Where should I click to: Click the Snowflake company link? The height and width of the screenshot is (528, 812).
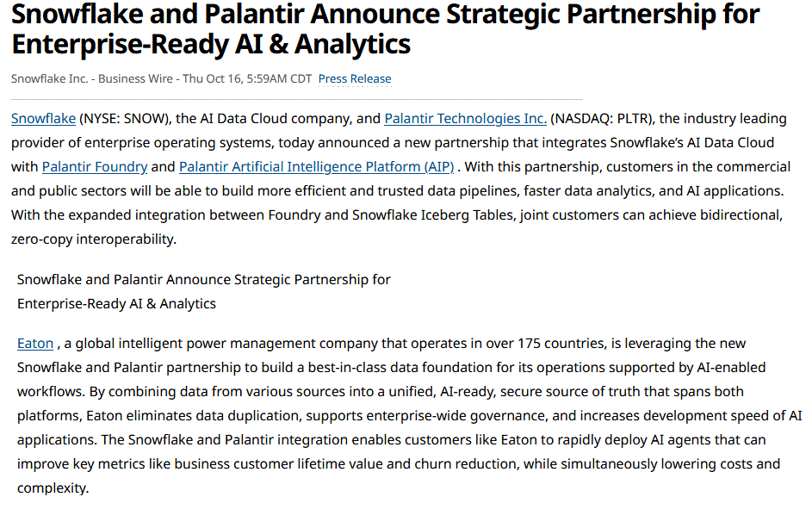(x=43, y=118)
